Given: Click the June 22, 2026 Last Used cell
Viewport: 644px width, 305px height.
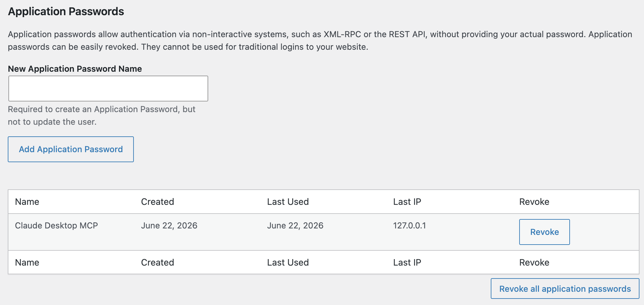Looking at the screenshot, I should (x=295, y=226).
